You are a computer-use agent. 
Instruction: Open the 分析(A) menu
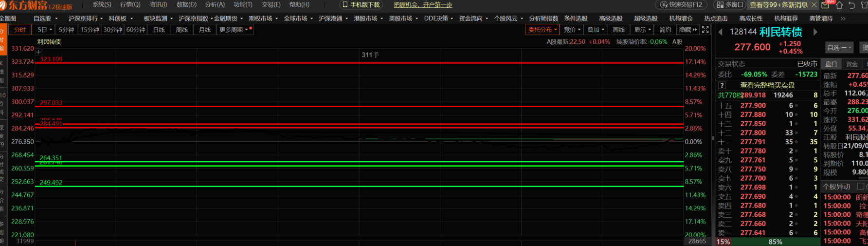coord(215,4)
